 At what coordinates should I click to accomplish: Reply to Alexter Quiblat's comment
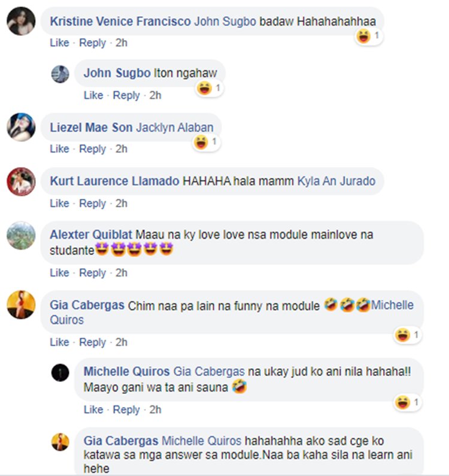92,273
